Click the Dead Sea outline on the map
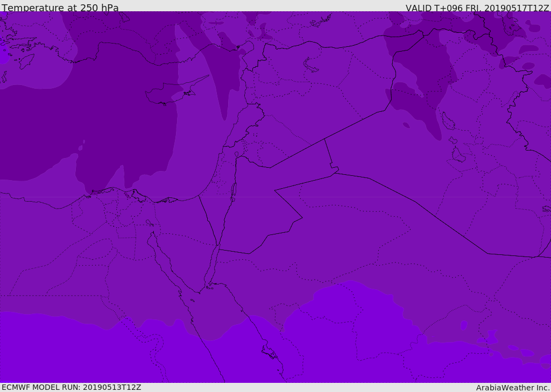The width and height of the screenshot is (551, 392). (x=234, y=192)
